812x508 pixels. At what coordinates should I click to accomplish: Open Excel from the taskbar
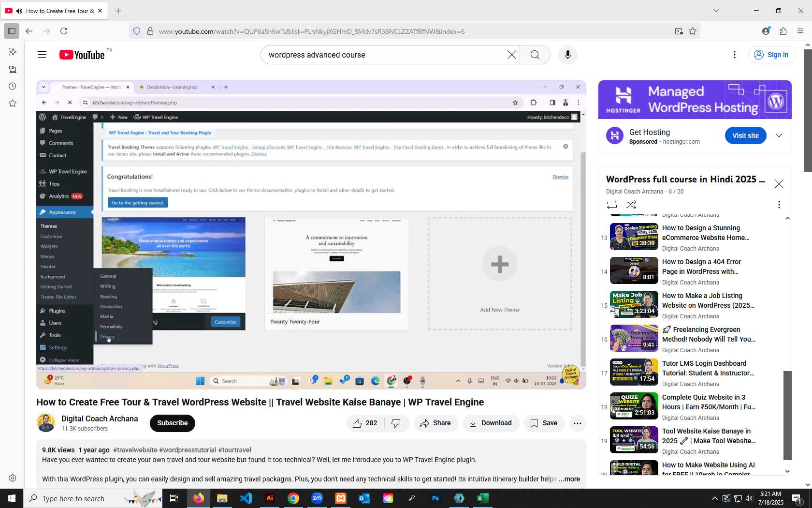[x=483, y=498]
